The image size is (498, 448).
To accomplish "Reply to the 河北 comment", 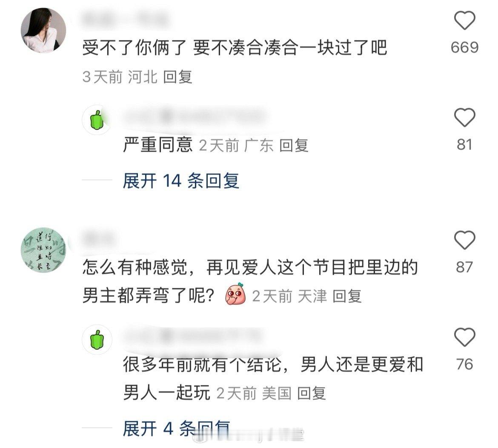I will [178, 77].
